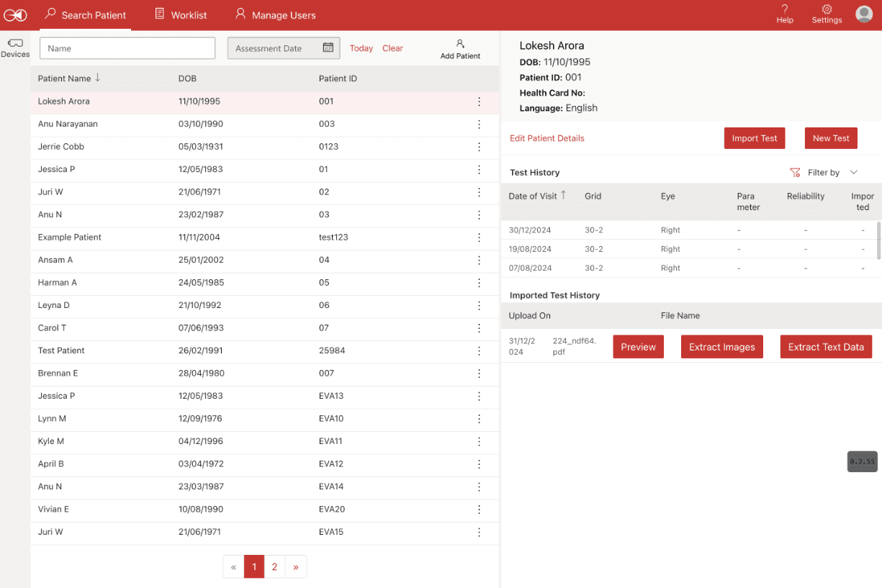Switch to the Worklist tab

[181, 15]
